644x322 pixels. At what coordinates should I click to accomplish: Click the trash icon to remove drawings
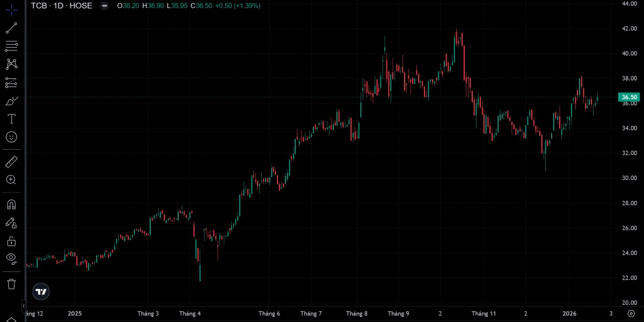[11, 283]
